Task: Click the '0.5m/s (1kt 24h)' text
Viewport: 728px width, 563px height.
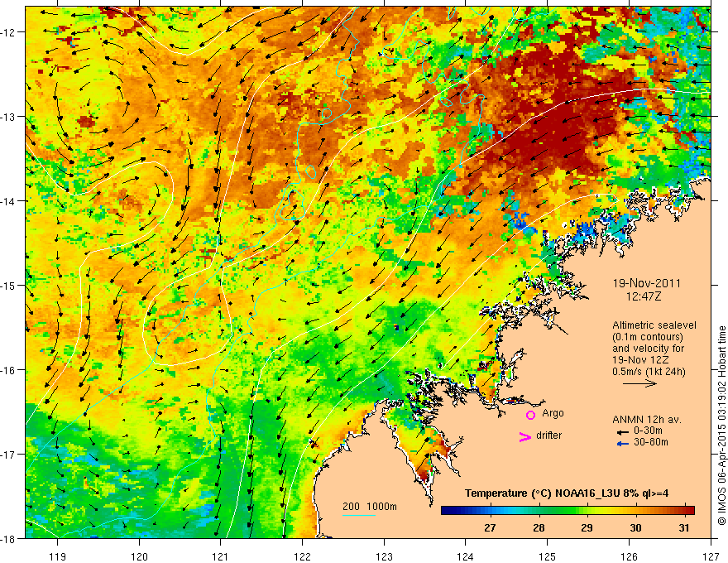Action: 649,372
